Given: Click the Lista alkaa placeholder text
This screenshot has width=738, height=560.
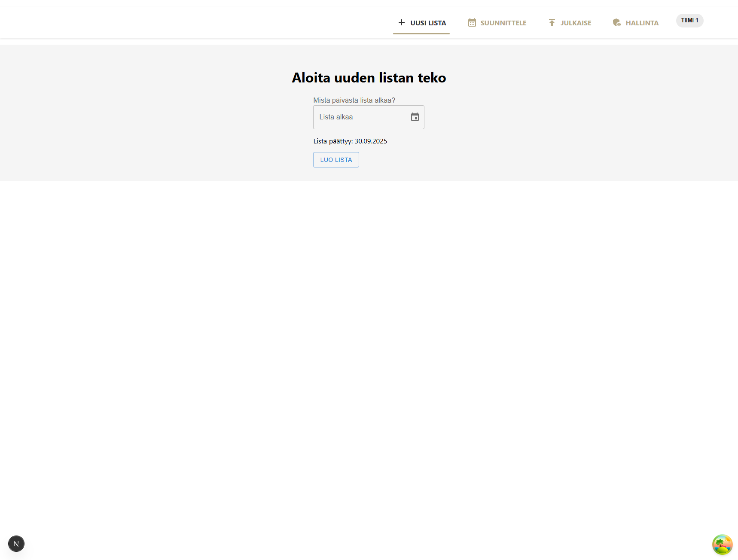Looking at the screenshot, I should (336, 117).
